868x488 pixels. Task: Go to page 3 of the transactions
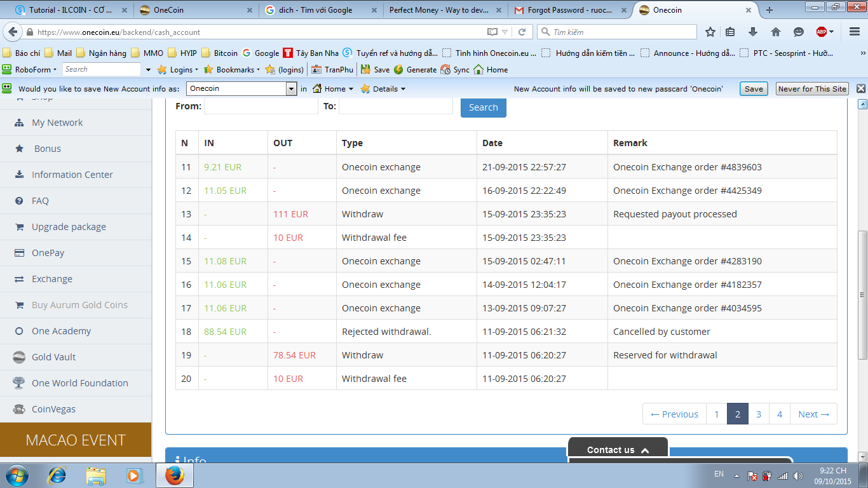point(758,414)
